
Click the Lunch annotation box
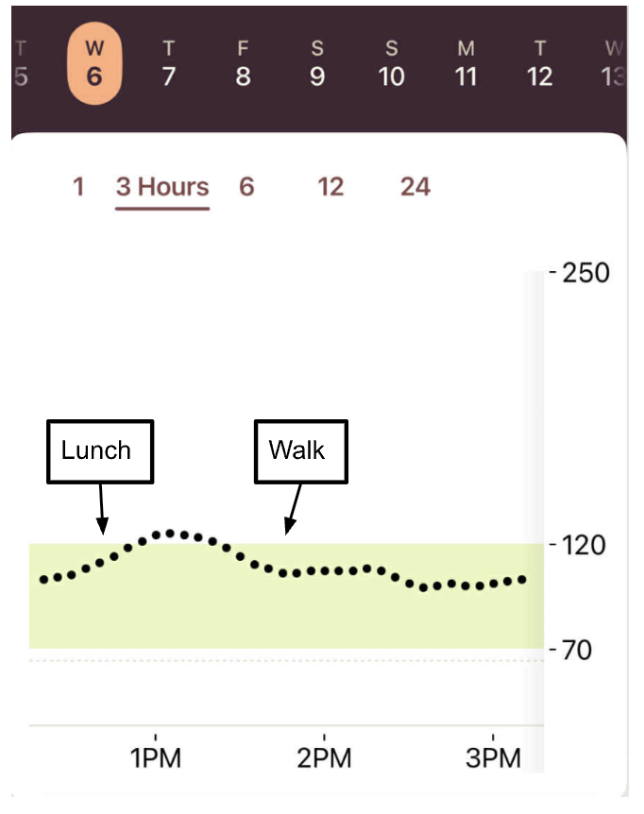[x=99, y=450]
